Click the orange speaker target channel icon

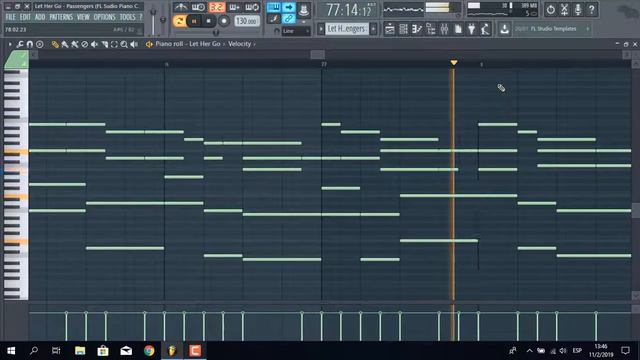149,44
